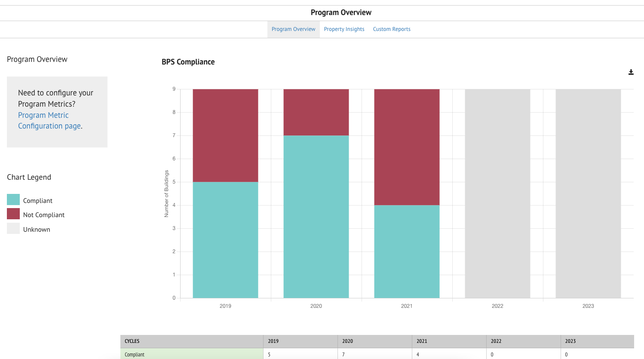Click the 2022 unknown gray bar
Viewport: 644px width, 359px height.
(x=497, y=193)
